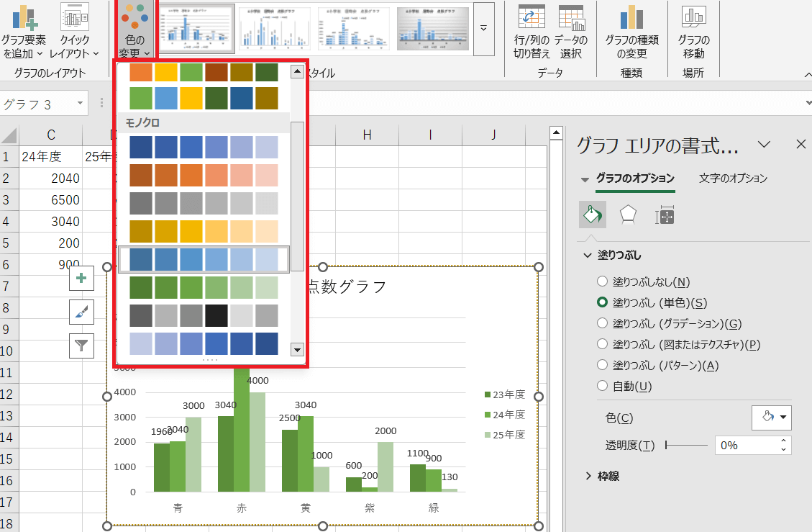812x532 pixels.
Task: Click Move Chart (グラフの移動) icon
Action: click(693, 17)
